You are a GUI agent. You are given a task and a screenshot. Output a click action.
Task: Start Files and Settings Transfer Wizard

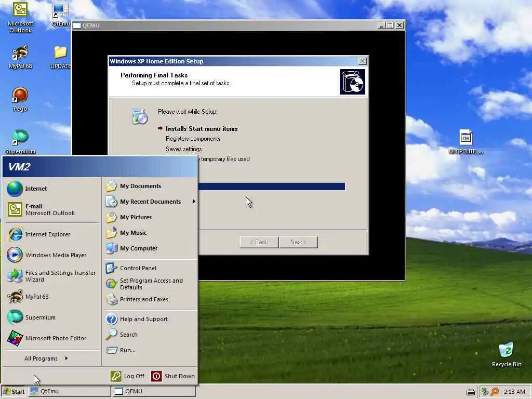click(x=52, y=276)
